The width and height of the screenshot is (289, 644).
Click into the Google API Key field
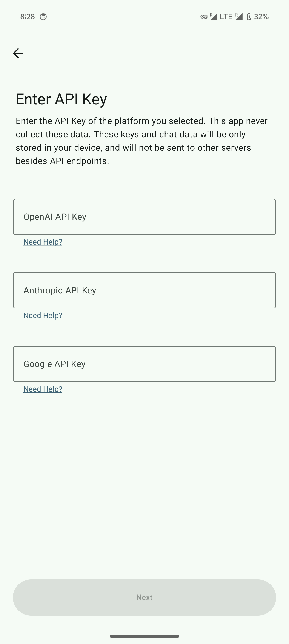coord(144,364)
